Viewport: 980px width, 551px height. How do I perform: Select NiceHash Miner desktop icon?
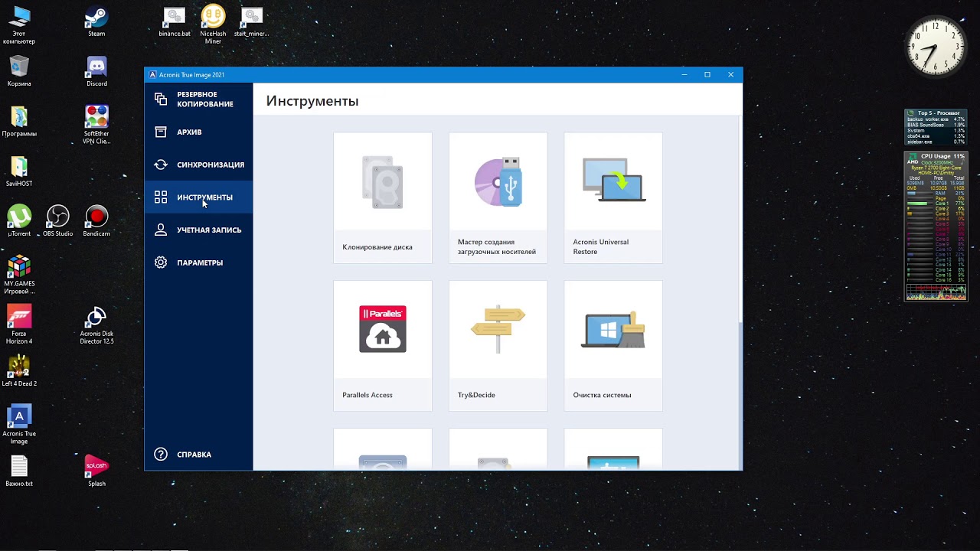tap(213, 25)
